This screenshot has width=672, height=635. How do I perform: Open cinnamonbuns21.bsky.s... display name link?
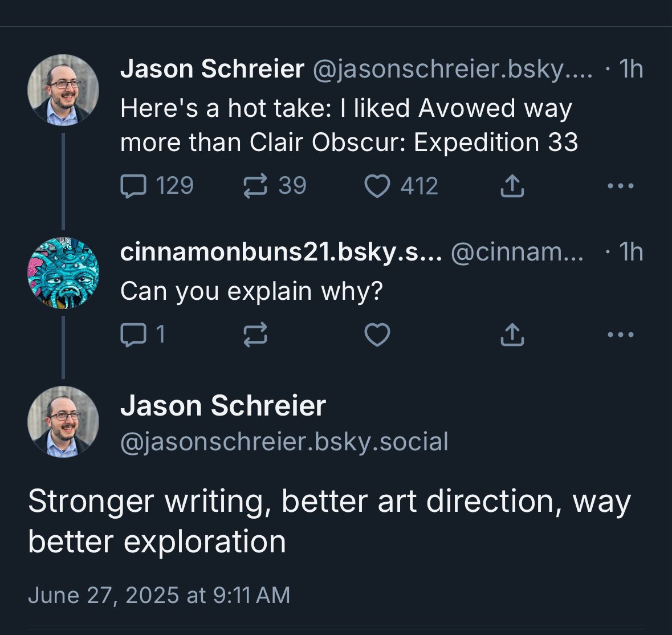280,253
